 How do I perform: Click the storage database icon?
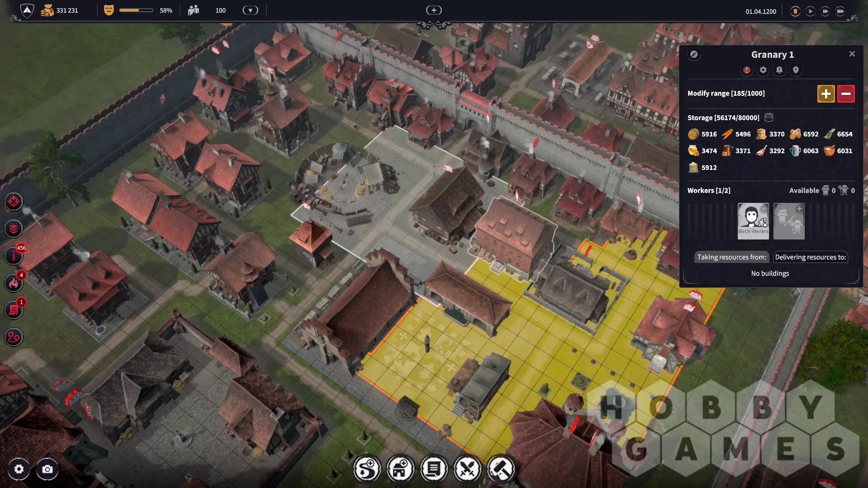[769, 117]
